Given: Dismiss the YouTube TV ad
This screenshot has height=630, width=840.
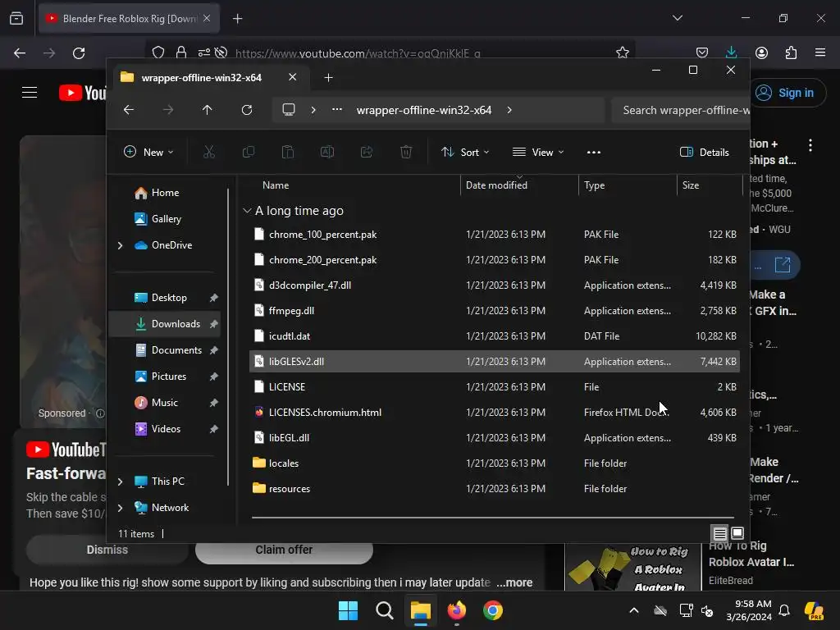Looking at the screenshot, I should click(x=107, y=550).
